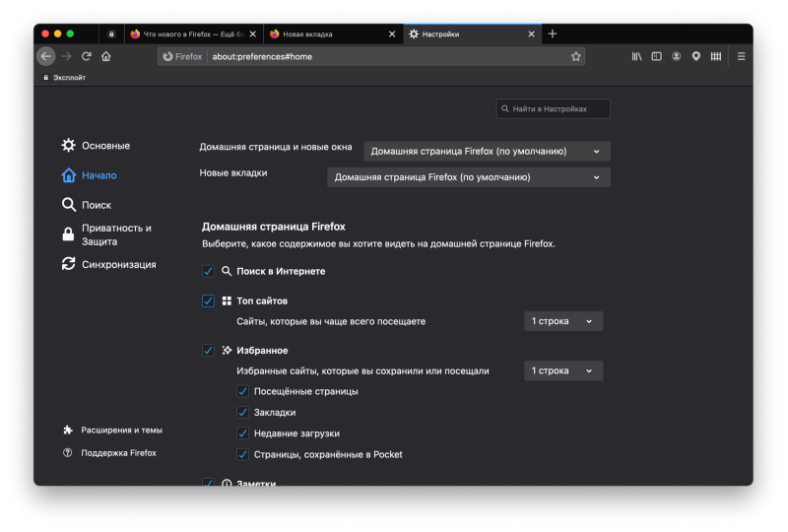The width and height of the screenshot is (788, 532).
Task: Open the Library toolbar icon
Action: point(636,56)
